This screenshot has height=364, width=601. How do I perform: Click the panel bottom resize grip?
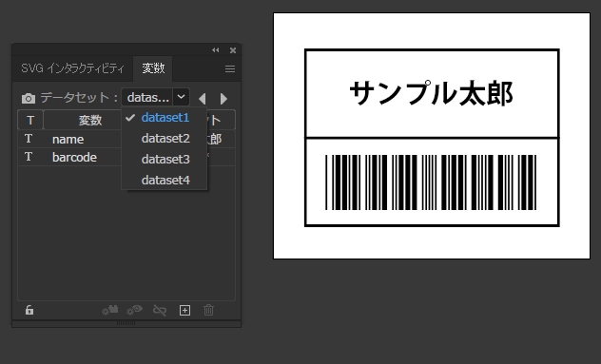(126, 323)
